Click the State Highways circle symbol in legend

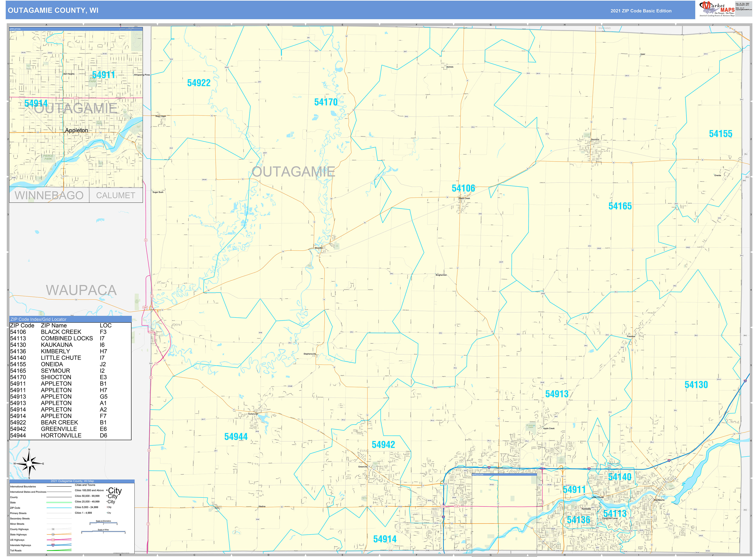[53, 535]
